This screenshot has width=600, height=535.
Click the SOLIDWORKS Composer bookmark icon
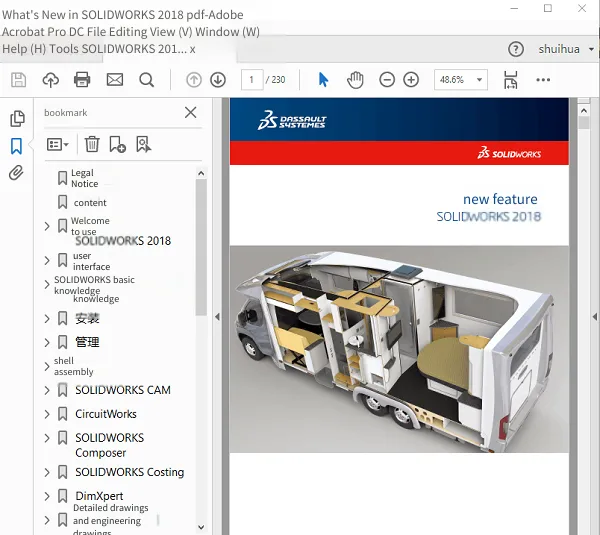pos(62,438)
